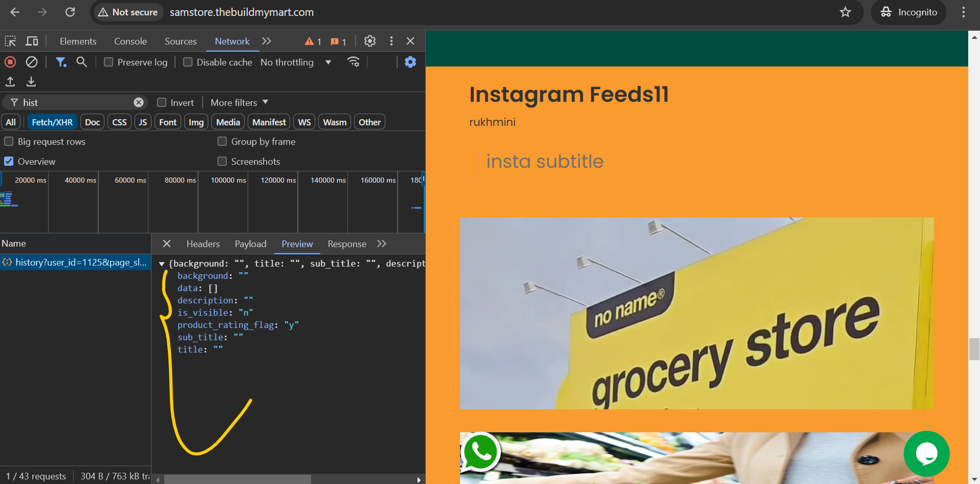The image size is (980, 484).
Task: Enable Disable cache checkbox
Action: (x=188, y=62)
